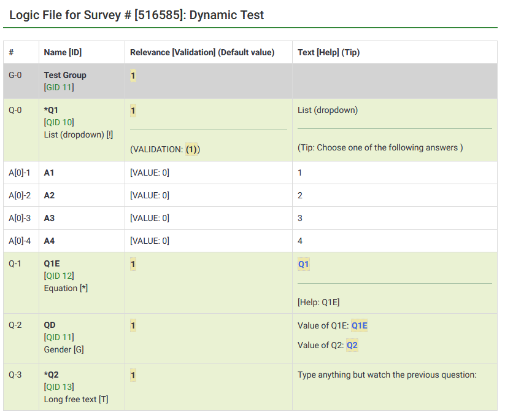Open the QID 13 question link

59,387
